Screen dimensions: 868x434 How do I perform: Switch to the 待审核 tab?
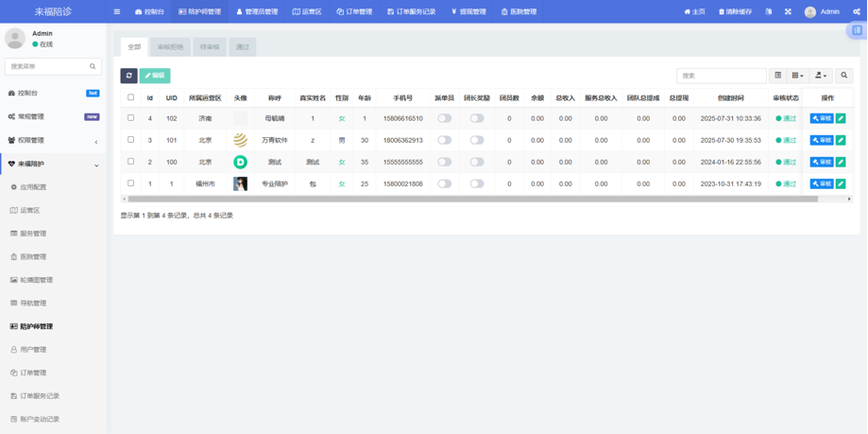pyautogui.click(x=210, y=46)
